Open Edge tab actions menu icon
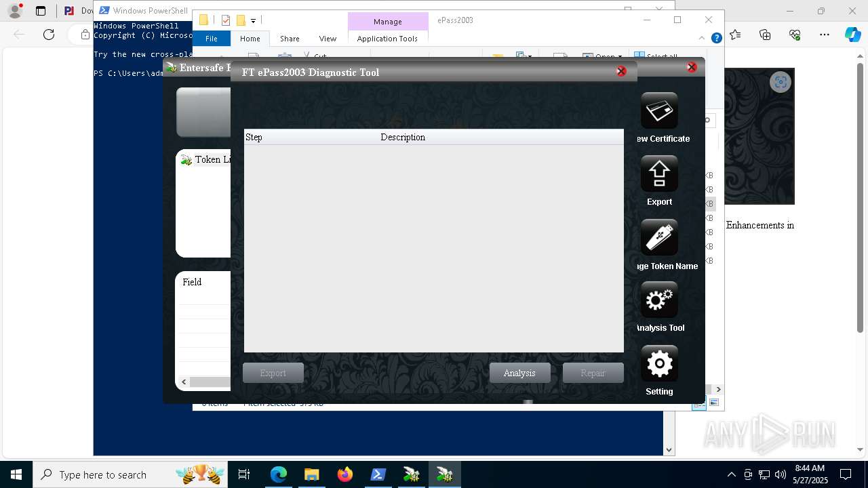The height and width of the screenshot is (488, 868). pos(41,11)
